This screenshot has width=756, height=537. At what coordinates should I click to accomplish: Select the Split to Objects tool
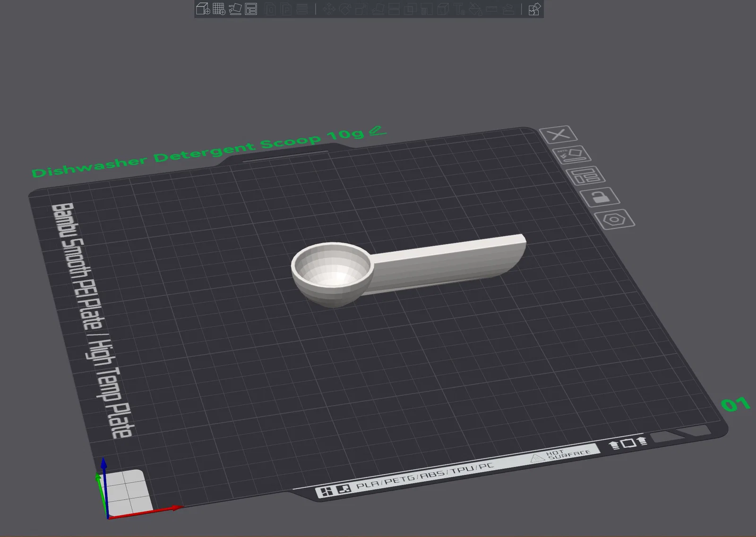point(271,9)
